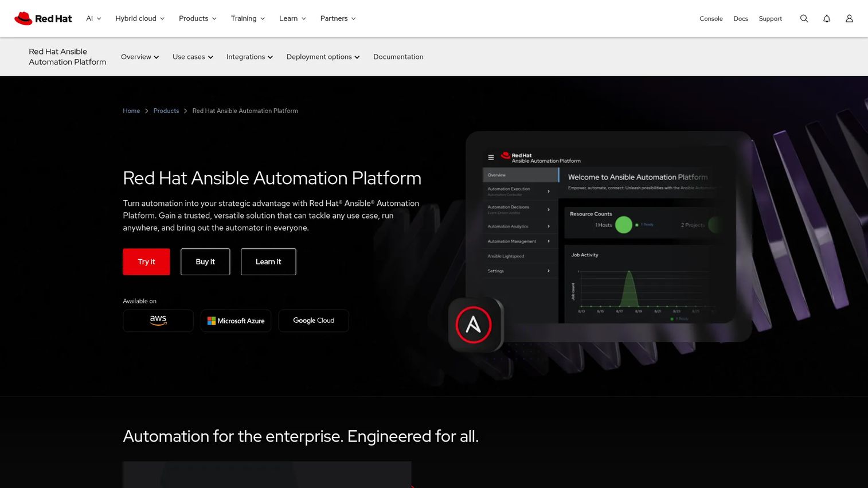Screen dimensions: 868x488
Task: Expand the Overview submenu
Action: (140, 57)
